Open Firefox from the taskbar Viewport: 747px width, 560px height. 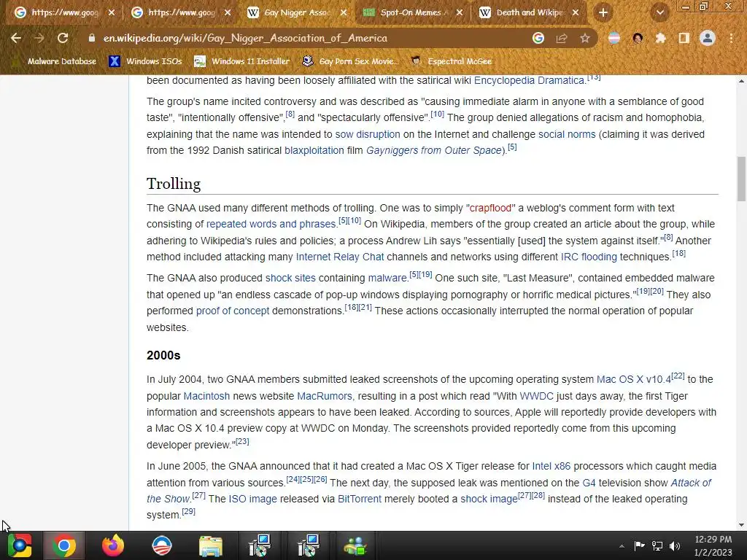pyautogui.click(x=113, y=545)
